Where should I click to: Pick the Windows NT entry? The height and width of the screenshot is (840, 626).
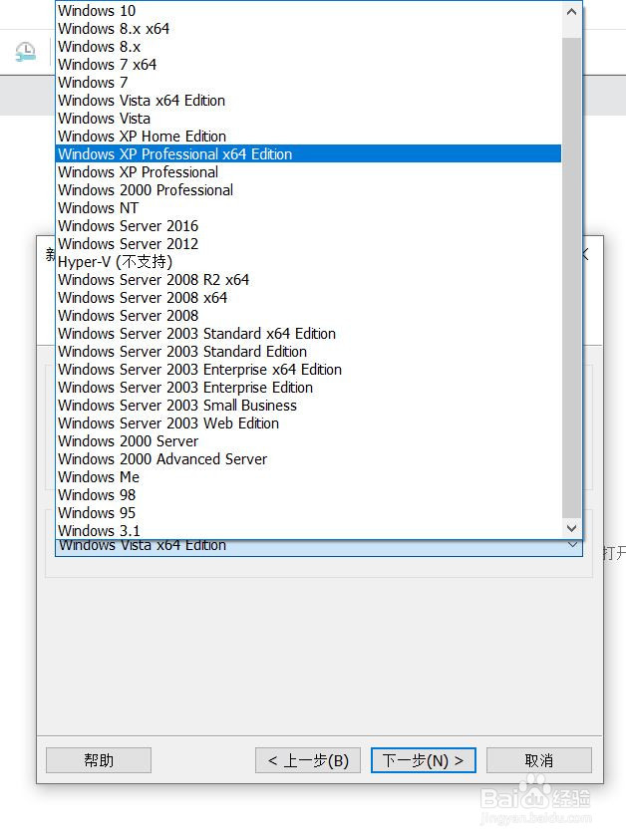pos(309,208)
